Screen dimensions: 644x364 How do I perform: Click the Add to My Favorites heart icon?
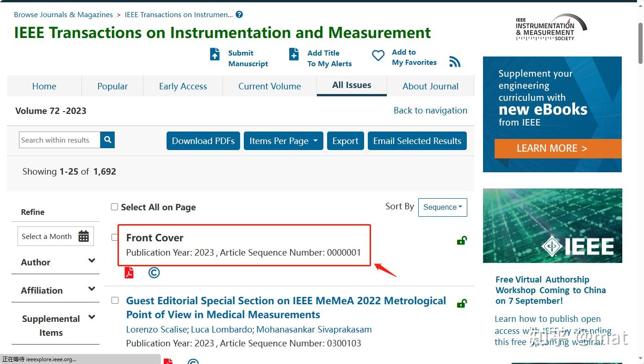tap(378, 56)
